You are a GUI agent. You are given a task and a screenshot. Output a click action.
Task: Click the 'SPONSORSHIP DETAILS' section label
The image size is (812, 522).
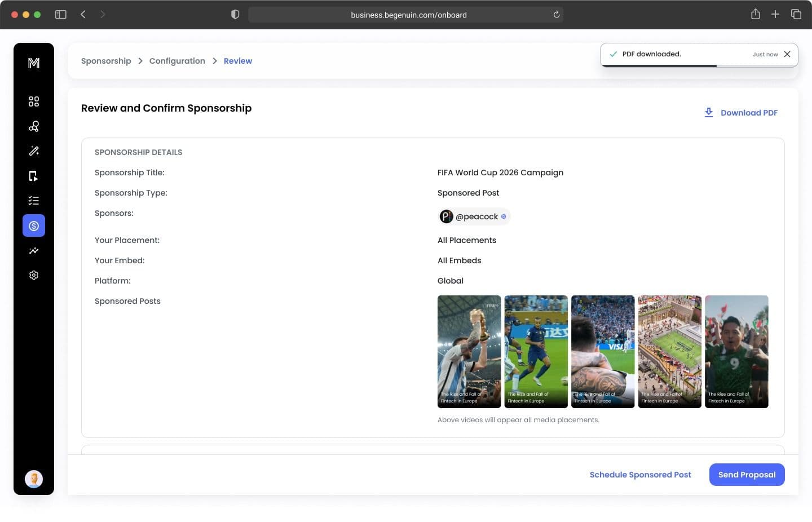139,152
